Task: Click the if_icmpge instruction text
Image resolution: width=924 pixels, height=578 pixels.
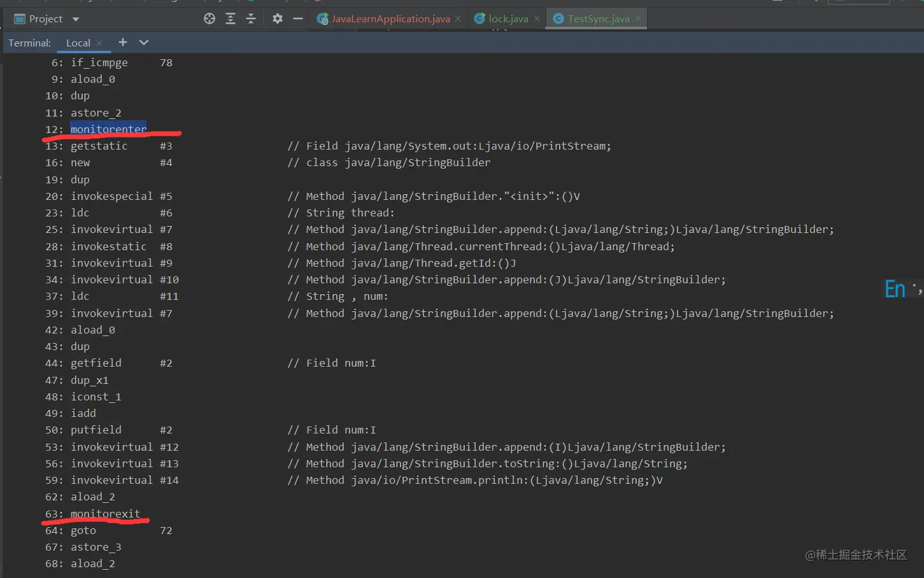Action: point(99,62)
